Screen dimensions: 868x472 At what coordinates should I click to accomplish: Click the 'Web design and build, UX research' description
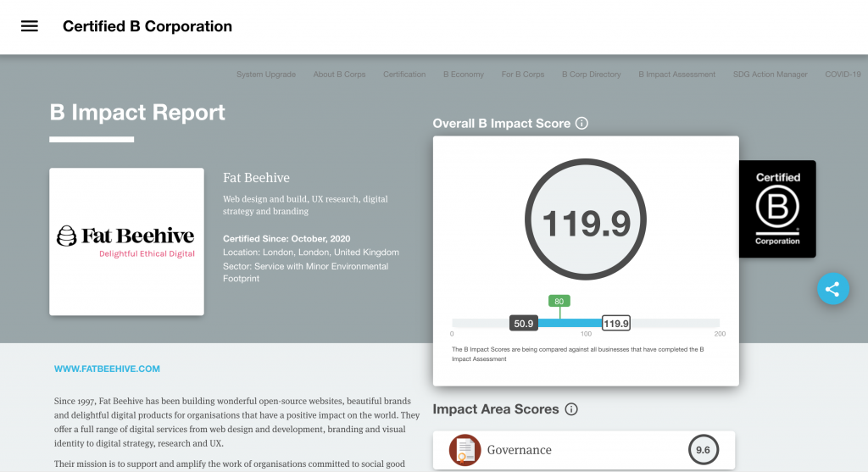click(x=305, y=205)
